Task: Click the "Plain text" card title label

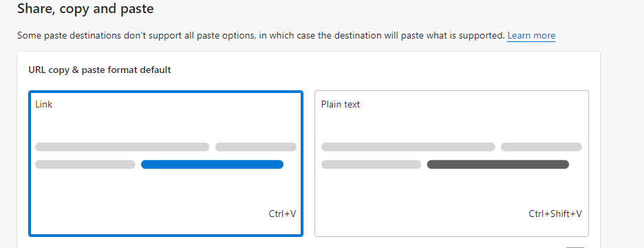Action: coord(341,105)
